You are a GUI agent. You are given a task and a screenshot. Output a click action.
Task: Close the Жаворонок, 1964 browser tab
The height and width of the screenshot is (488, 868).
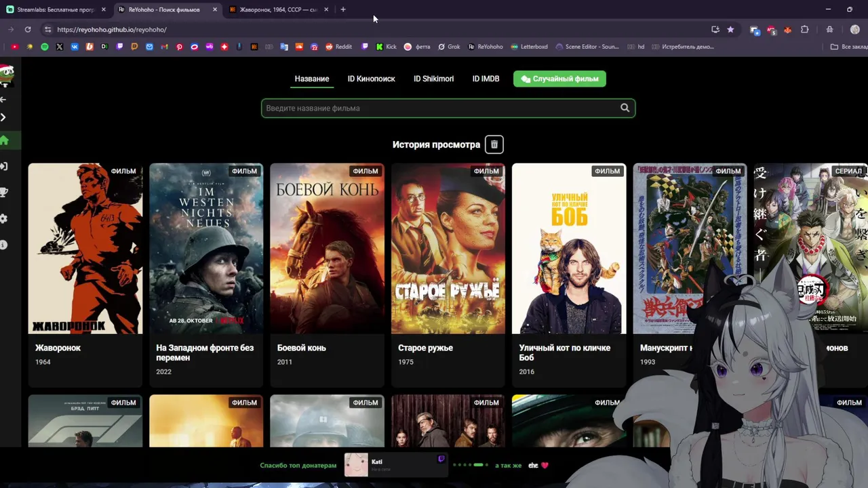coord(326,9)
